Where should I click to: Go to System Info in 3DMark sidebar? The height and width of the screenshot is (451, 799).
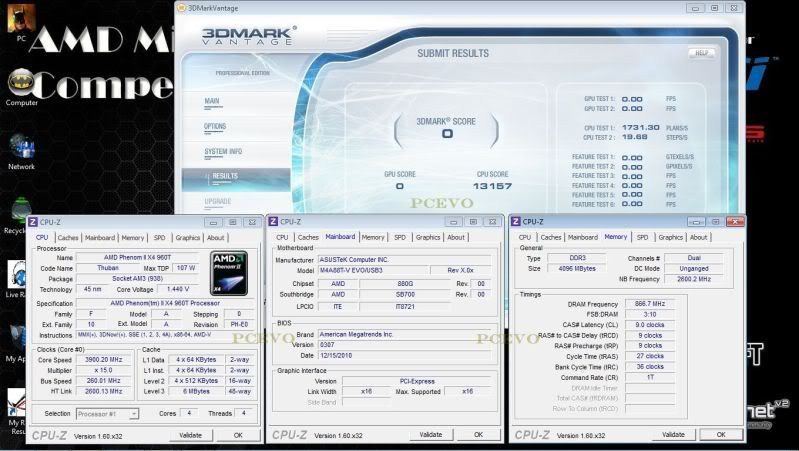222,152
